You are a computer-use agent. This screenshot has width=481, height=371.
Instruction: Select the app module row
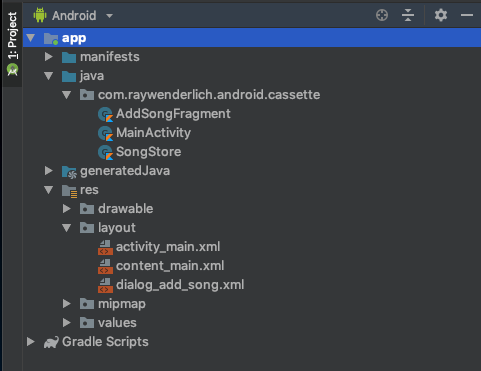[252, 38]
